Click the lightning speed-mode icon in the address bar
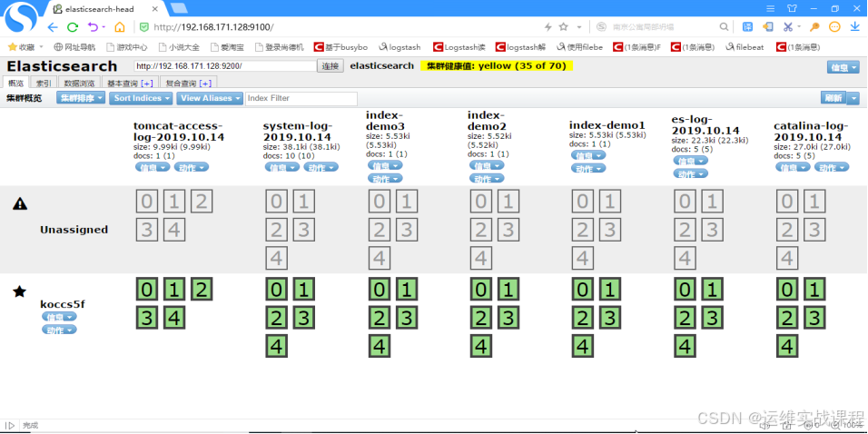The image size is (868, 434). [x=548, y=27]
